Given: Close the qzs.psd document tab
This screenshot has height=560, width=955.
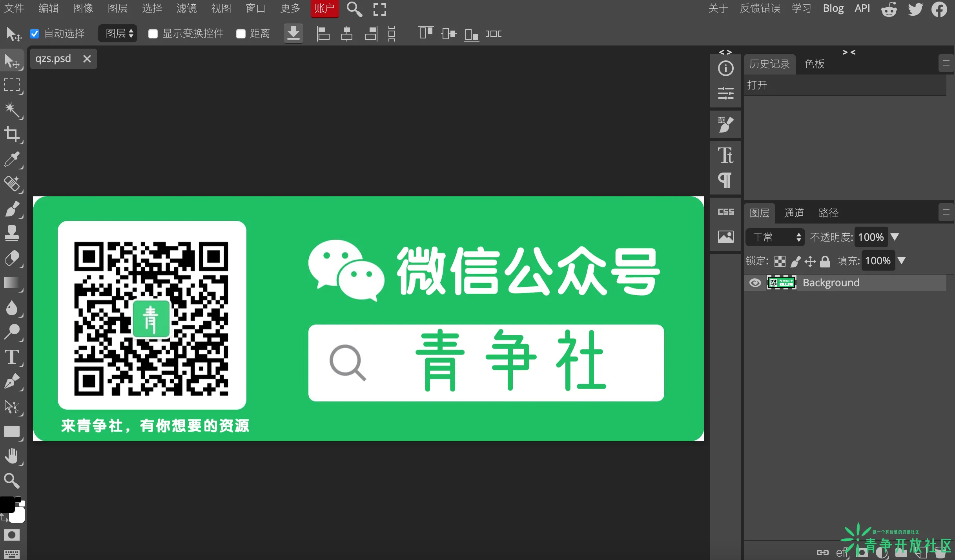Looking at the screenshot, I should point(87,59).
